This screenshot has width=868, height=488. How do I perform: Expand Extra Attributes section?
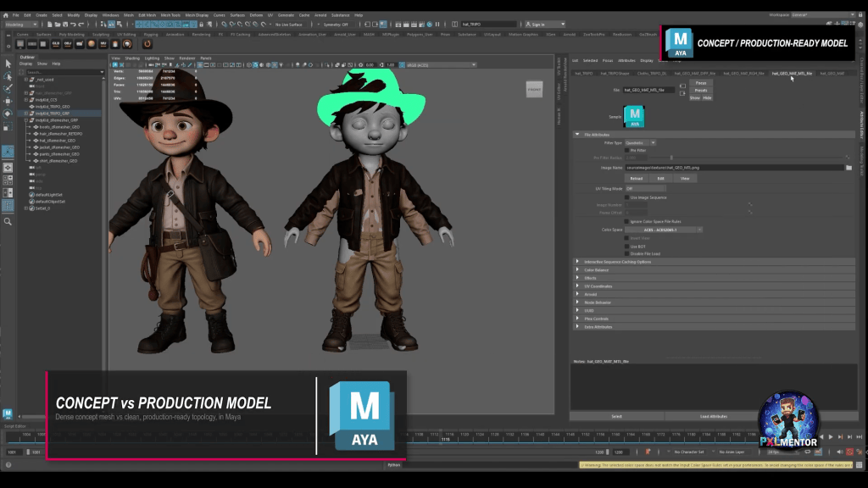tap(577, 327)
